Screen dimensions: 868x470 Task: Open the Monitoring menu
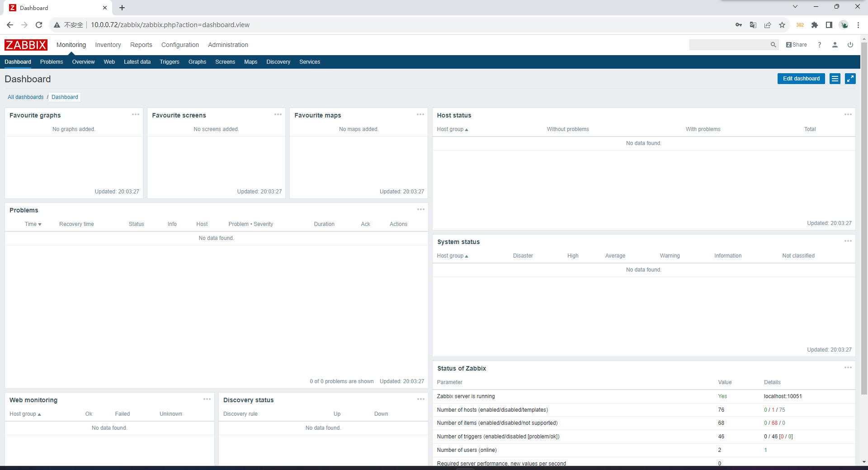[x=71, y=45]
